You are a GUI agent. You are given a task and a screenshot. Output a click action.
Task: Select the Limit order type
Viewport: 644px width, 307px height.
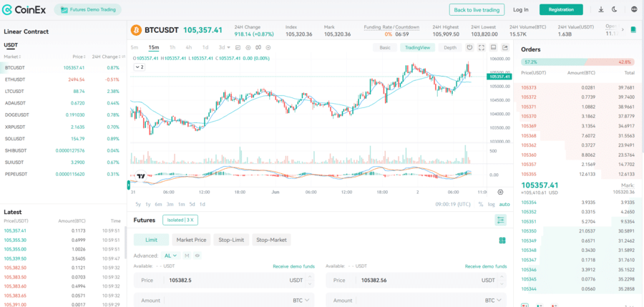(151, 240)
